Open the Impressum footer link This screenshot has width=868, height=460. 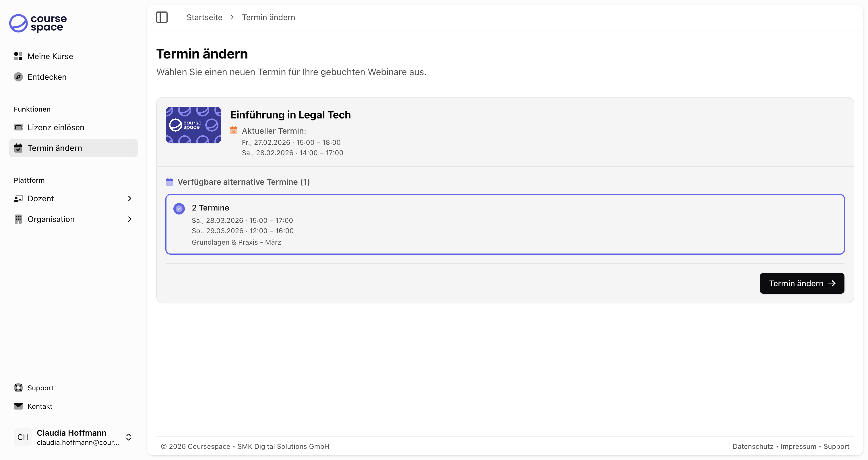coord(798,446)
